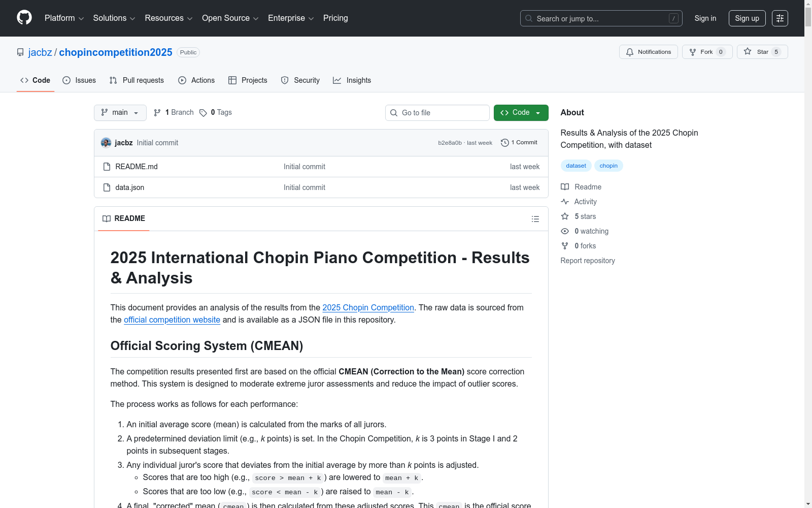Screen dimensions: 812x508
Task: Click the jacbz avatar in commit row
Action: pyautogui.click(x=106, y=143)
